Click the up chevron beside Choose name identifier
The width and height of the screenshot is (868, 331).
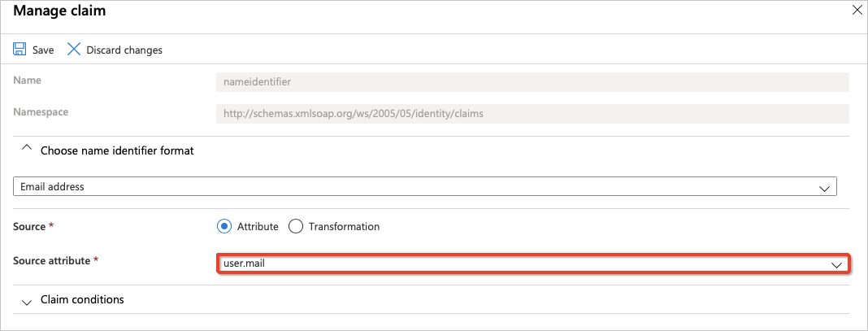27,150
